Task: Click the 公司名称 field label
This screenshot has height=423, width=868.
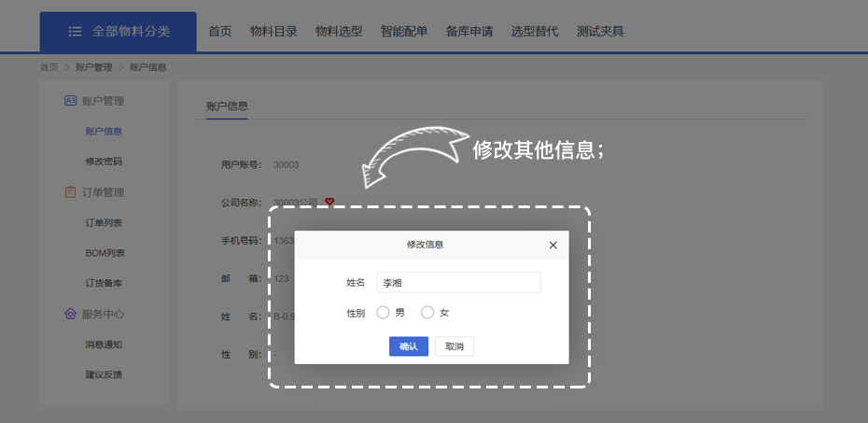Action: tap(242, 203)
